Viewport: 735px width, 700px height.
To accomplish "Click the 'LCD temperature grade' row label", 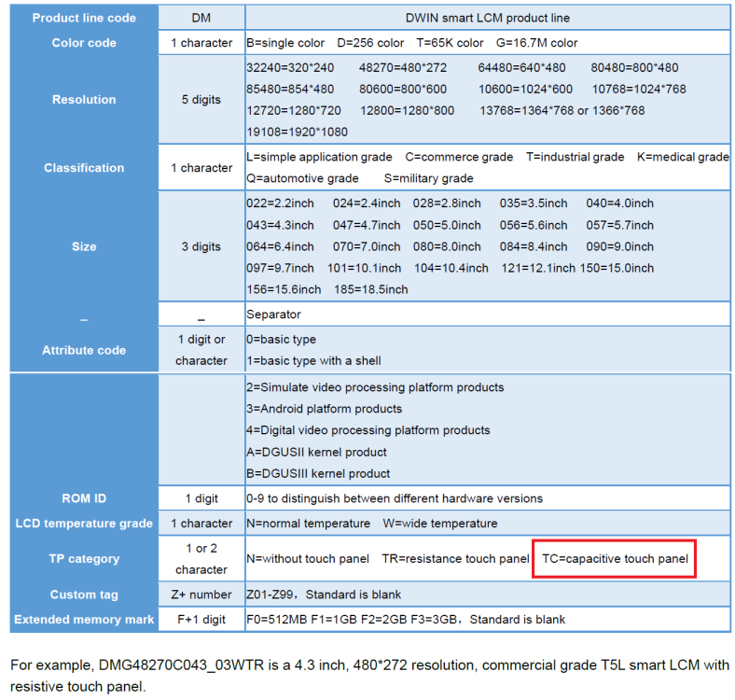I will coord(84,524).
